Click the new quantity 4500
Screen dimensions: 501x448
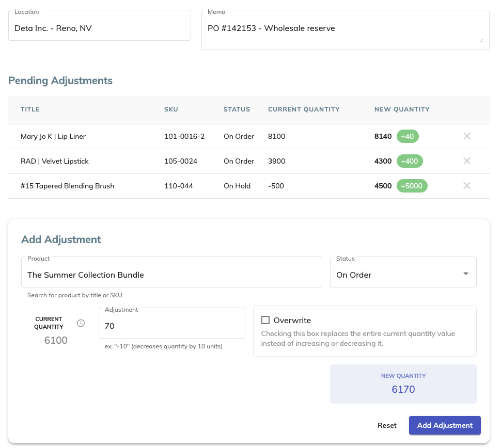click(383, 186)
